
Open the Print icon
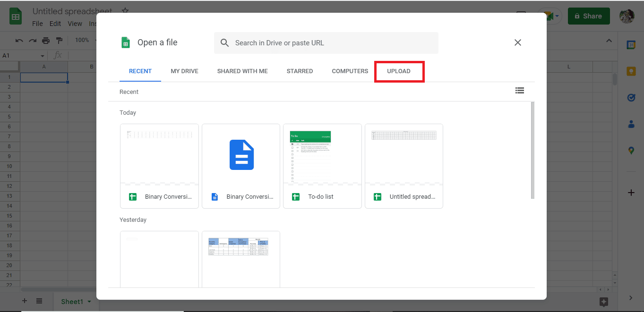click(x=46, y=40)
